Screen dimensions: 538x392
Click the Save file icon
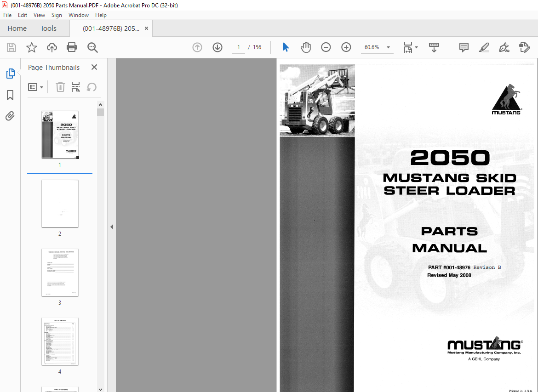pos(11,47)
